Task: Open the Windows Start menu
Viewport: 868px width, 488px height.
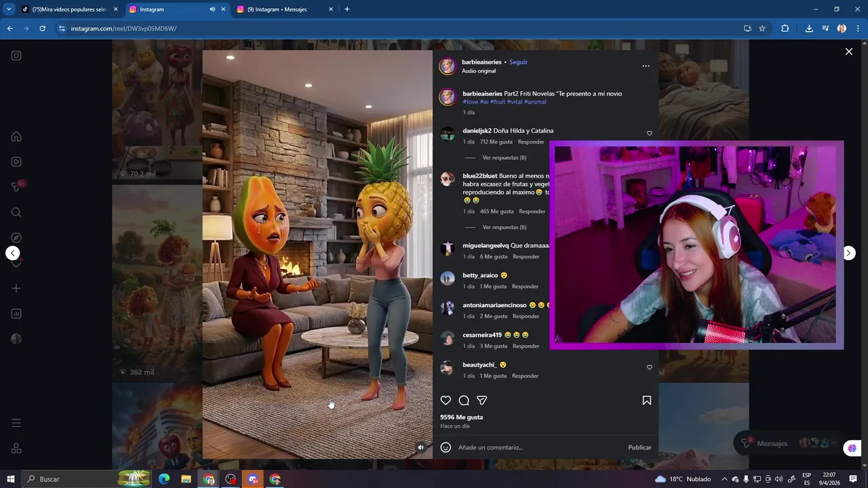Action: (x=10, y=479)
